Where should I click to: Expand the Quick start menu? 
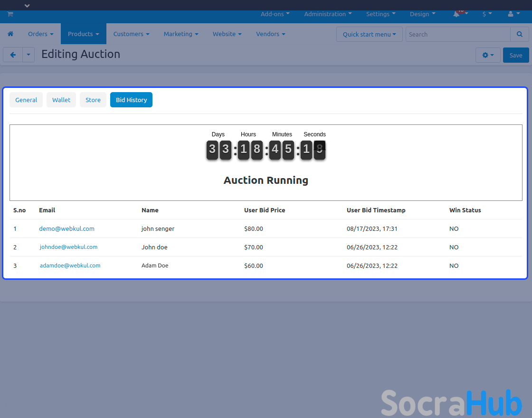369,34
